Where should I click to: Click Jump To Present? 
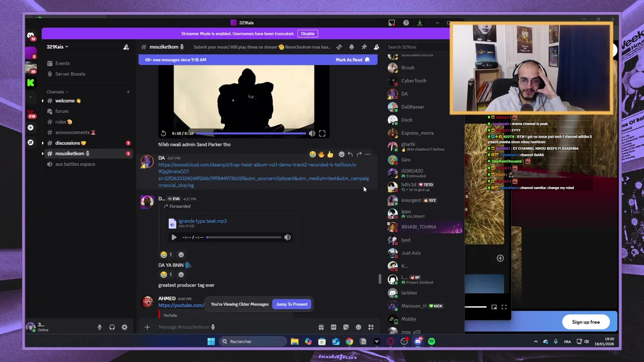pyautogui.click(x=292, y=304)
